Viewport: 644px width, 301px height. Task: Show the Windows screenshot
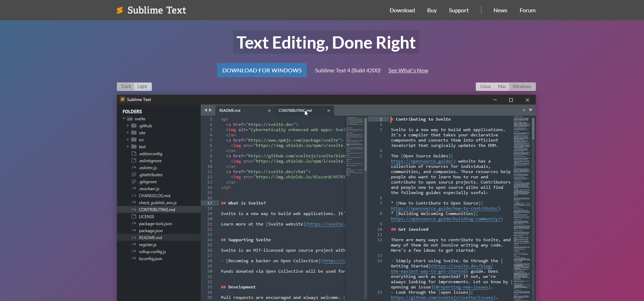pos(522,86)
